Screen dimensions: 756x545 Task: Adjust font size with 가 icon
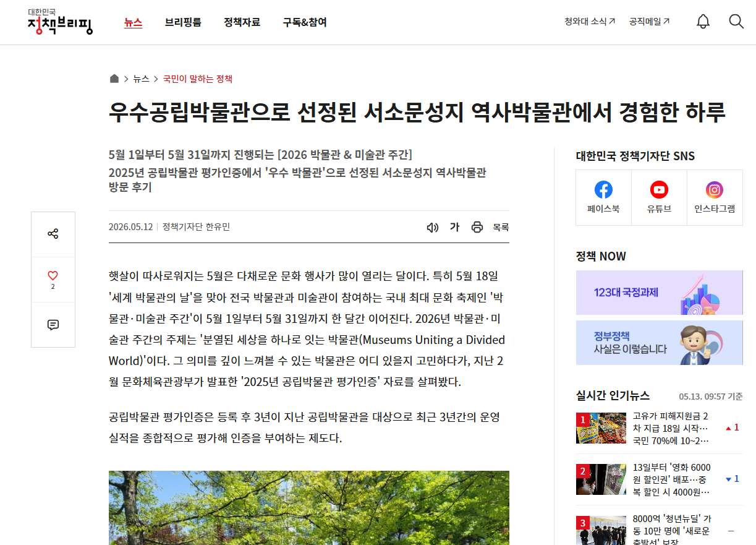pyautogui.click(x=455, y=227)
